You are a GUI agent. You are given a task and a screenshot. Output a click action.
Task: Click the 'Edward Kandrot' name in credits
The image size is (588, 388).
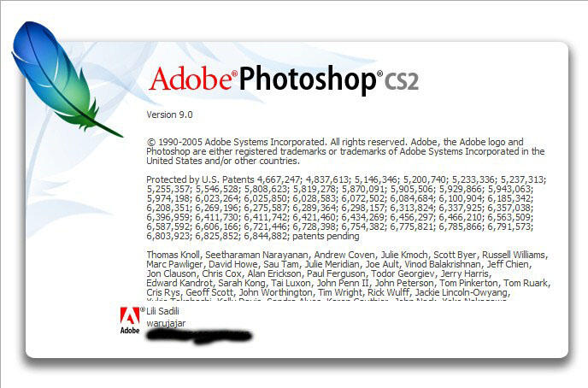tap(179, 283)
